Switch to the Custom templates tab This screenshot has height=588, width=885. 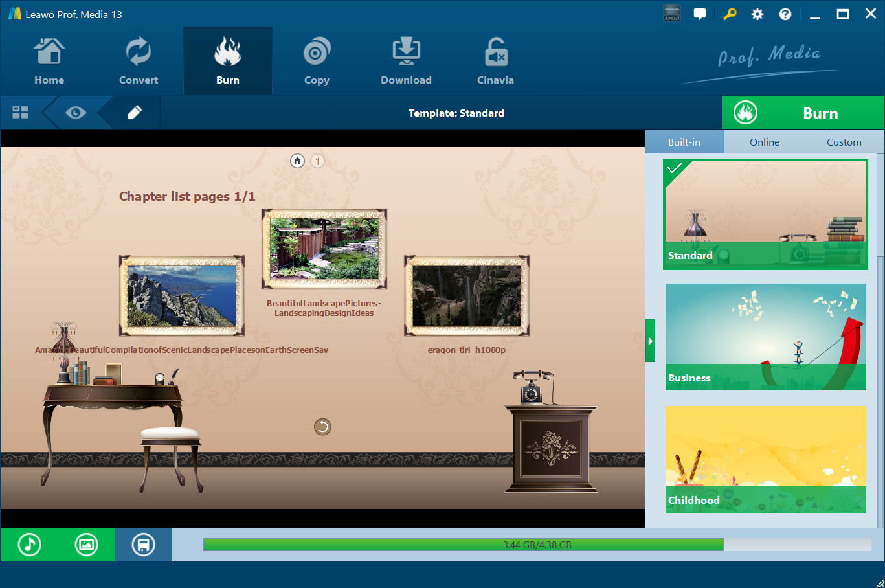click(x=844, y=142)
